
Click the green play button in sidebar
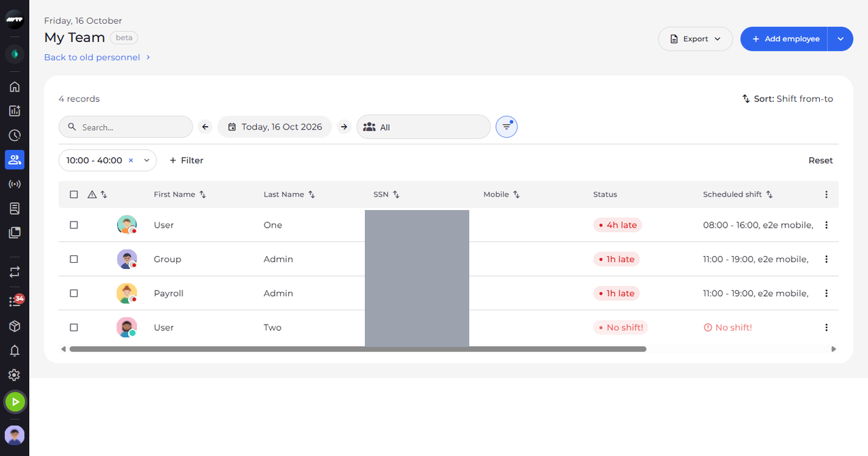point(15,402)
